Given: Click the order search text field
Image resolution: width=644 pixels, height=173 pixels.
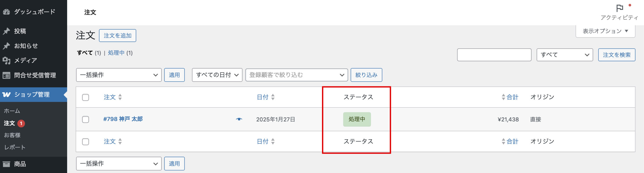Looking at the screenshot, I should [x=494, y=55].
